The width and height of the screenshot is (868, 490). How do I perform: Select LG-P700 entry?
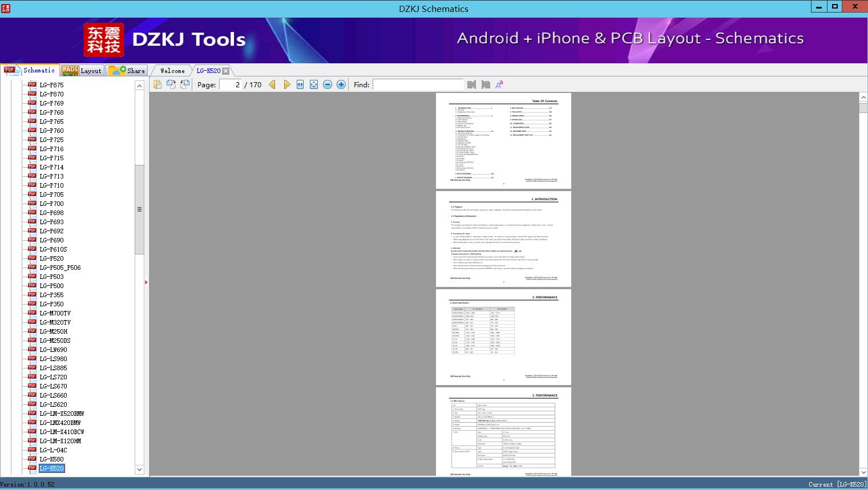[x=51, y=204]
